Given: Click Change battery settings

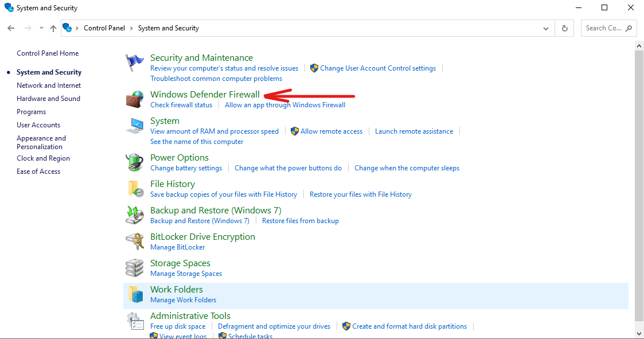Looking at the screenshot, I should click(186, 167).
